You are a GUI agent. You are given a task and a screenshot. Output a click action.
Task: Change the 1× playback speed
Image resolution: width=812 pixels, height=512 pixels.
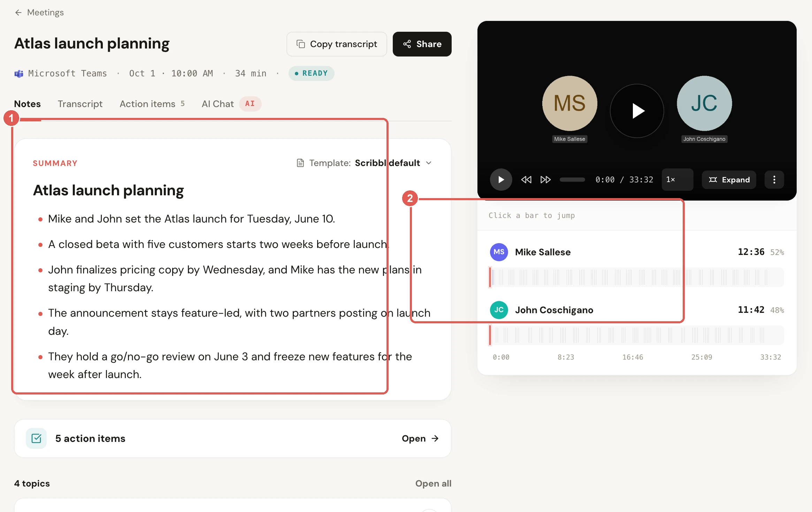677,180
